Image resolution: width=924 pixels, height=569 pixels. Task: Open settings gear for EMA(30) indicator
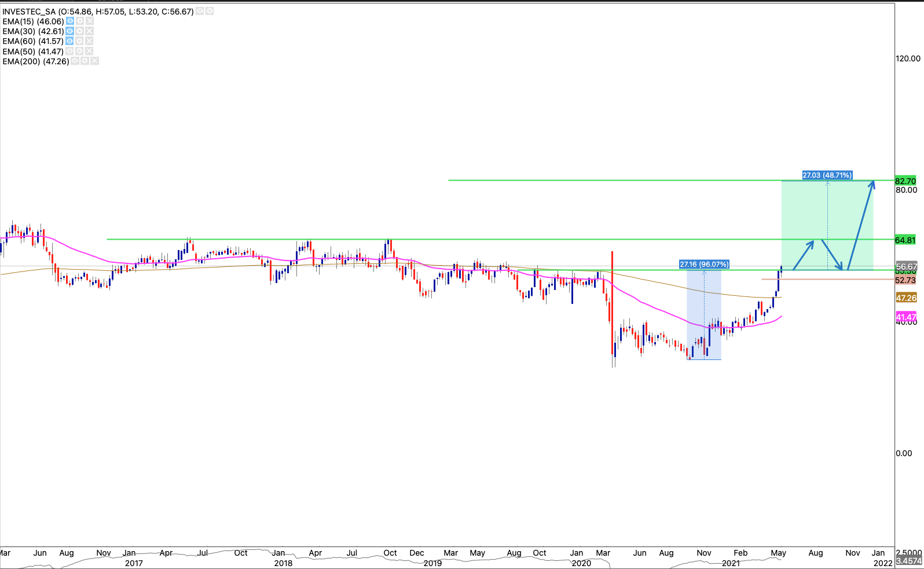pyautogui.click(x=80, y=31)
